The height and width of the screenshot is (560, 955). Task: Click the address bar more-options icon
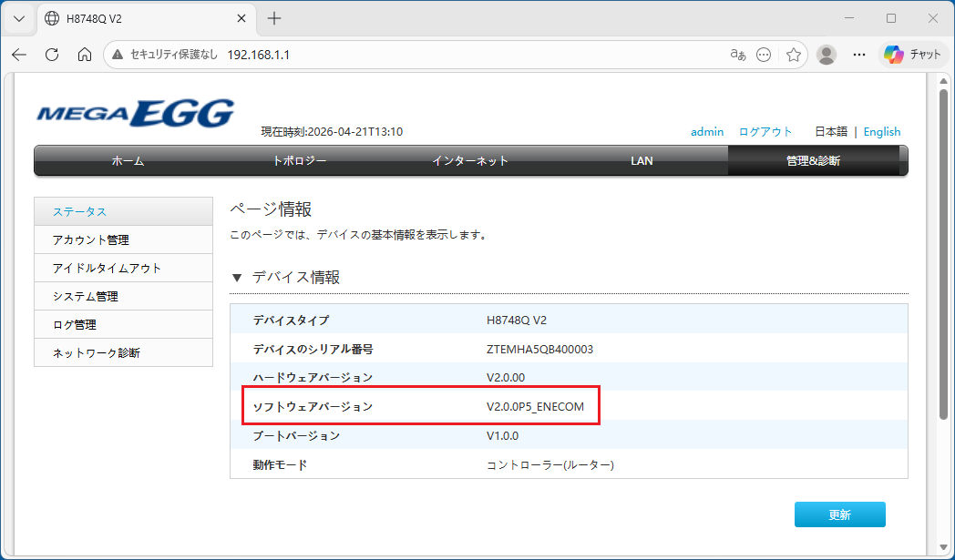tap(763, 55)
